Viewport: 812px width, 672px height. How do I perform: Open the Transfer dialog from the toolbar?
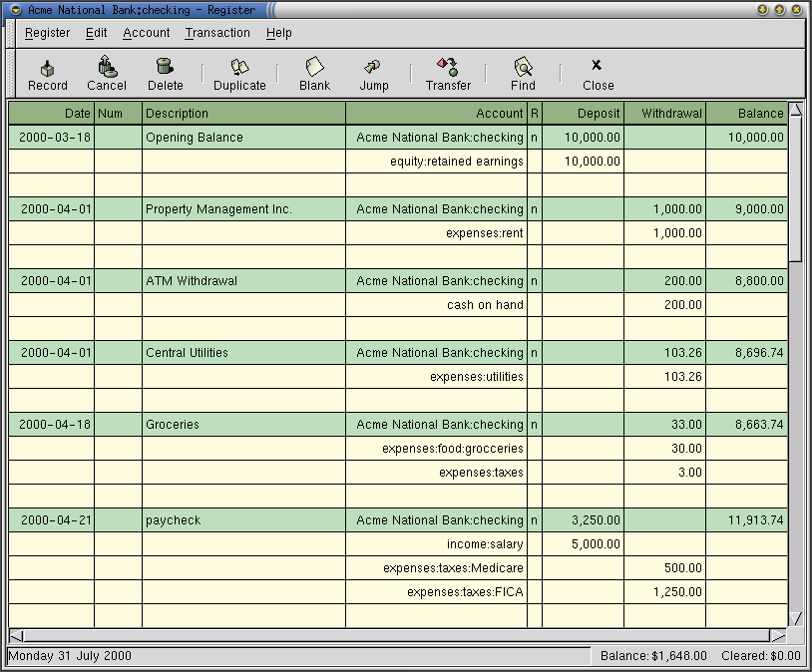click(448, 75)
